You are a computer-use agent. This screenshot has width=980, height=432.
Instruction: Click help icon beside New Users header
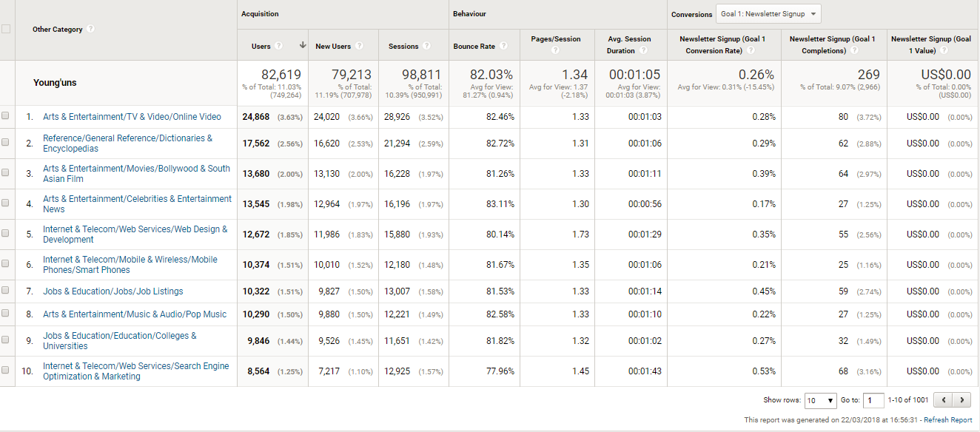pos(359,46)
